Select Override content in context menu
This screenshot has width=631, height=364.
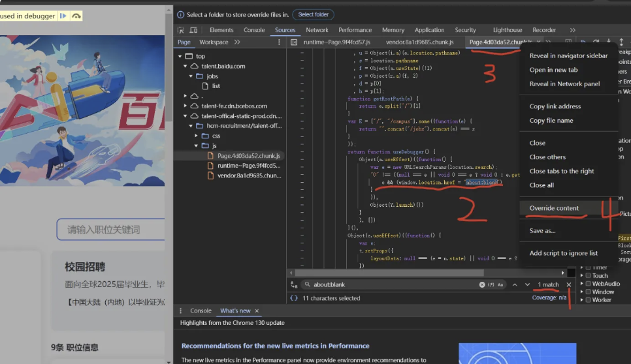pos(554,208)
